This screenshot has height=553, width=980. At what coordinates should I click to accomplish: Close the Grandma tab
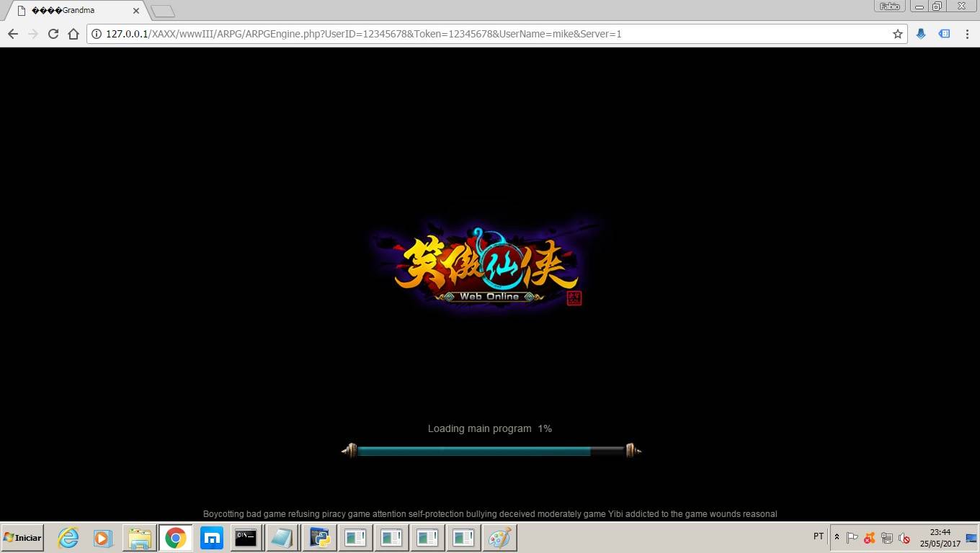coord(136,11)
